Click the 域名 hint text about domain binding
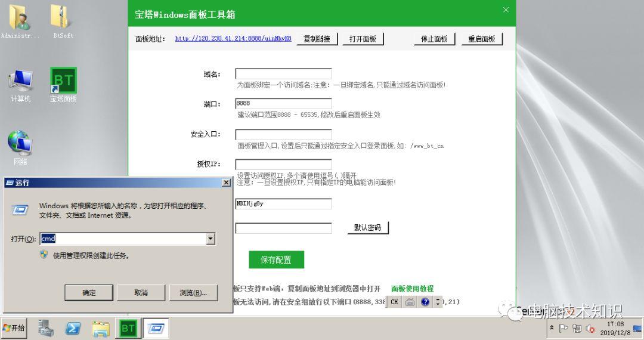The image size is (644, 340). (x=341, y=85)
